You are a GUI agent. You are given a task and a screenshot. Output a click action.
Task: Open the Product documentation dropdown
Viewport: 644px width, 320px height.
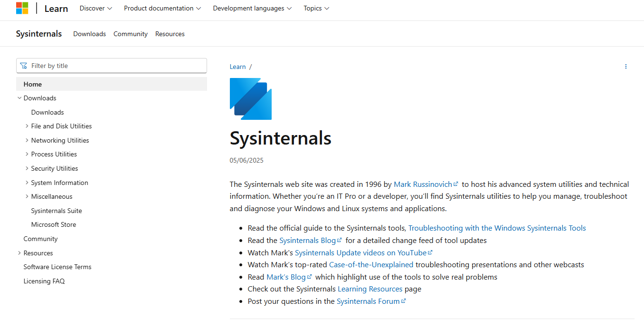pos(162,8)
